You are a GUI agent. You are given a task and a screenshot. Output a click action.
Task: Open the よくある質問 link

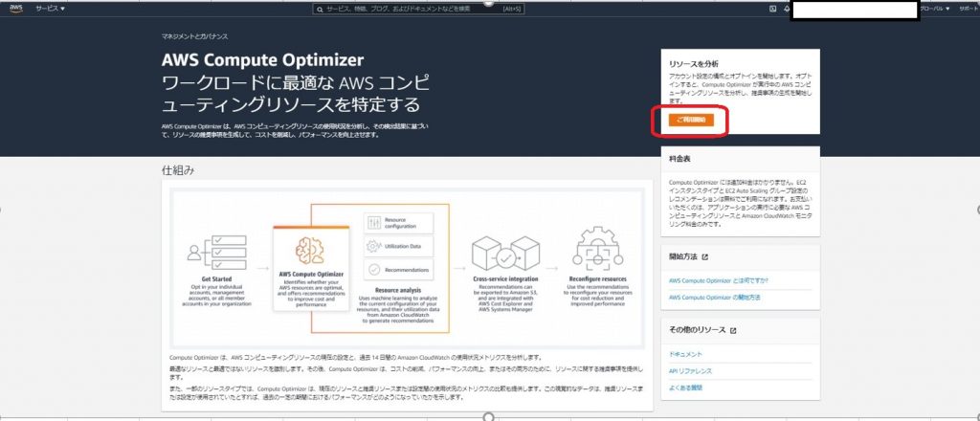(685, 388)
